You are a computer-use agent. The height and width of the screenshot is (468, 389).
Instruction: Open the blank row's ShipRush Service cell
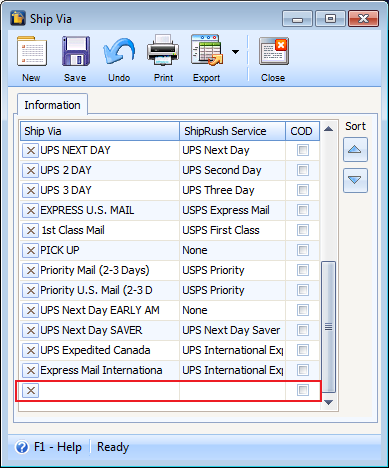232,390
